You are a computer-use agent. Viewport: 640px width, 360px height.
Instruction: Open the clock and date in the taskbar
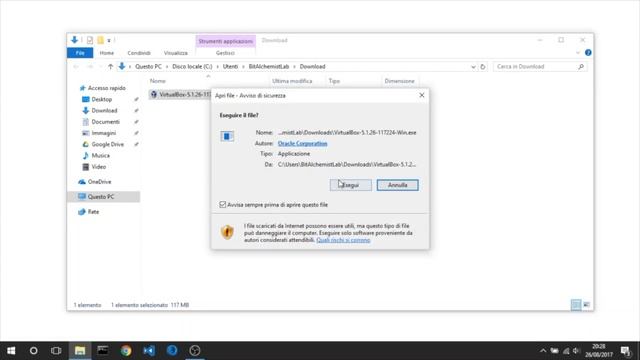[599, 351]
